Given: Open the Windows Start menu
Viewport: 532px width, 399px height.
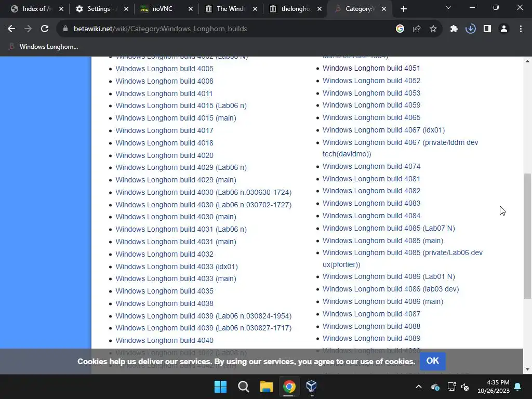Looking at the screenshot, I should [220, 387].
